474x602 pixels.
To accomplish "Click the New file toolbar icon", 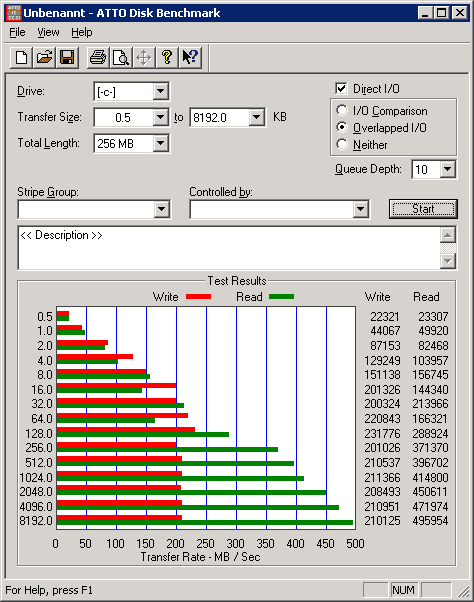I will tap(21, 58).
